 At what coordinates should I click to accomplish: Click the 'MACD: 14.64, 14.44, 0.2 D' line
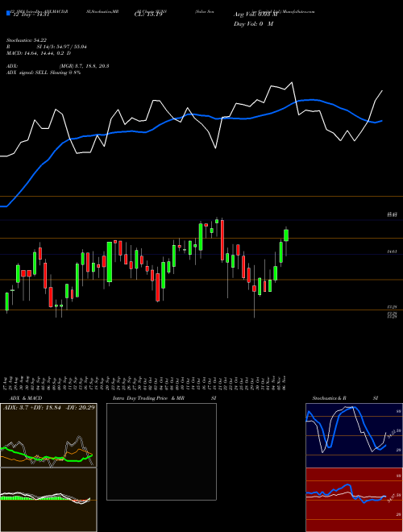(x=39, y=53)
